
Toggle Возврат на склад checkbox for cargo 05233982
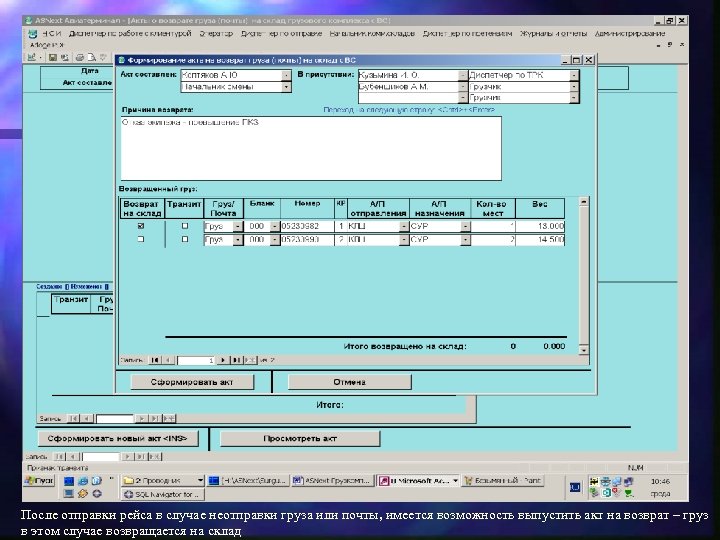point(141,226)
